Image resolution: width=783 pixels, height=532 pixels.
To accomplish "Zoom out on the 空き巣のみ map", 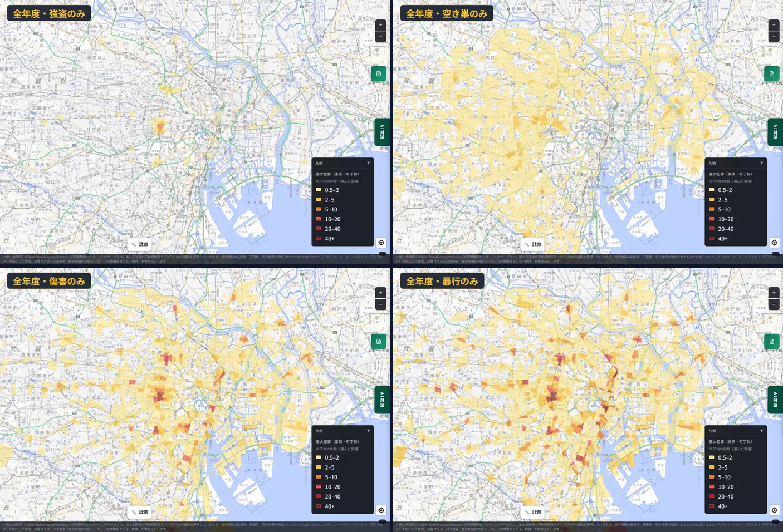I will click(x=774, y=37).
